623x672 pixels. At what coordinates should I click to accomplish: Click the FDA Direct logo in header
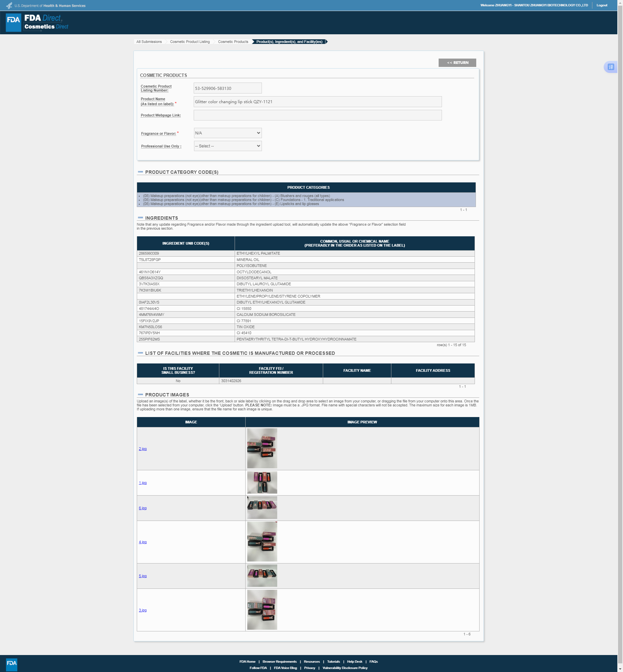tap(37, 23)
